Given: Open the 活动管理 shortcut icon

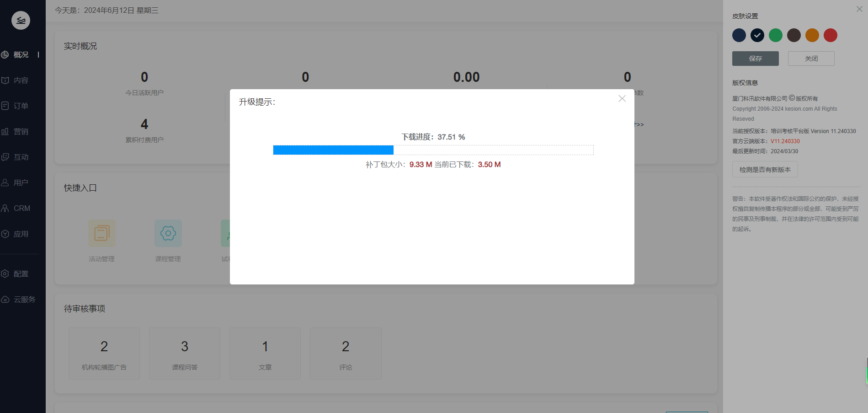Looking at the screenshot, I should (x=102, y=233).
